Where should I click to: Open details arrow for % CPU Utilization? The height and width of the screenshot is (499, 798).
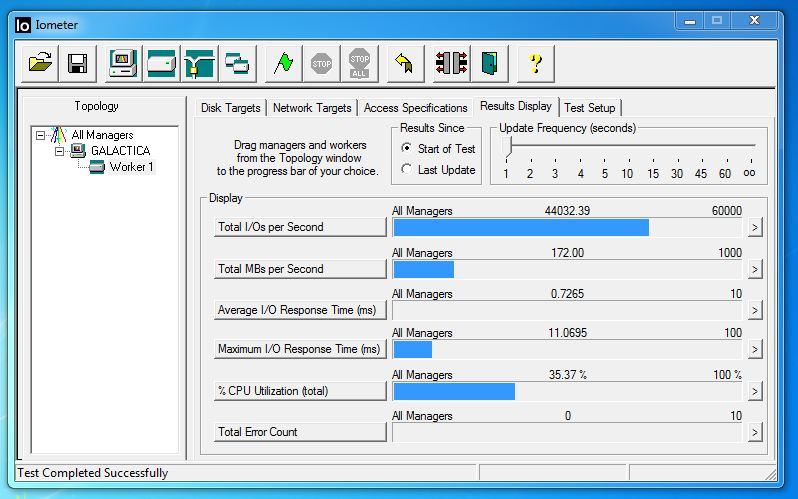755,391
